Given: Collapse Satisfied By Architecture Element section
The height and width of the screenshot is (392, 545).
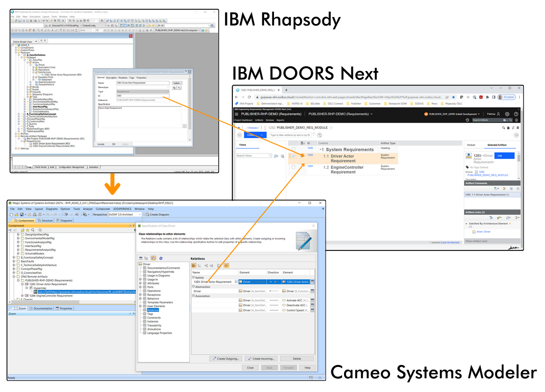Looking at the screenshot, I should tap(467, 224).
